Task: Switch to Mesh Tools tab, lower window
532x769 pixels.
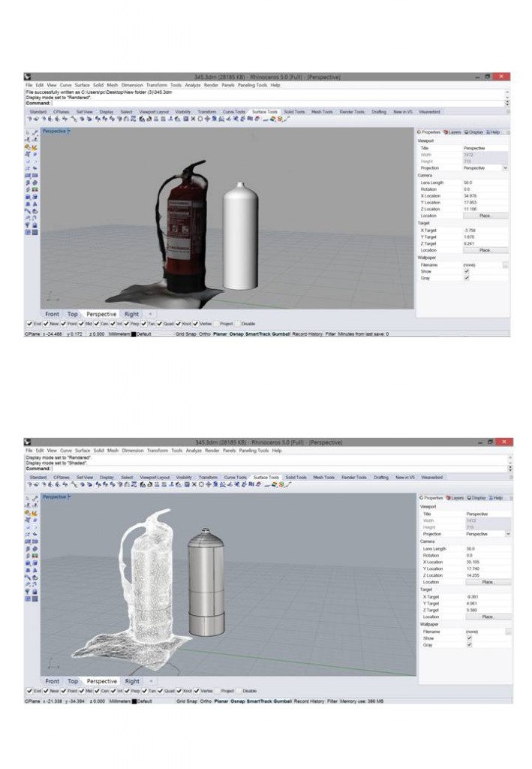Action: (x=323, y=477)
